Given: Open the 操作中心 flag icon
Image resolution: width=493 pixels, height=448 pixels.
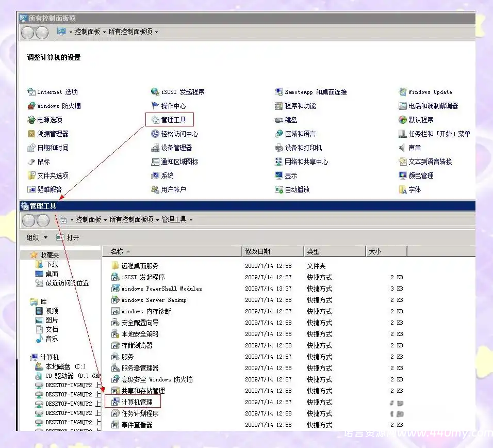Looking at the screenshot, I should [155, 106].
